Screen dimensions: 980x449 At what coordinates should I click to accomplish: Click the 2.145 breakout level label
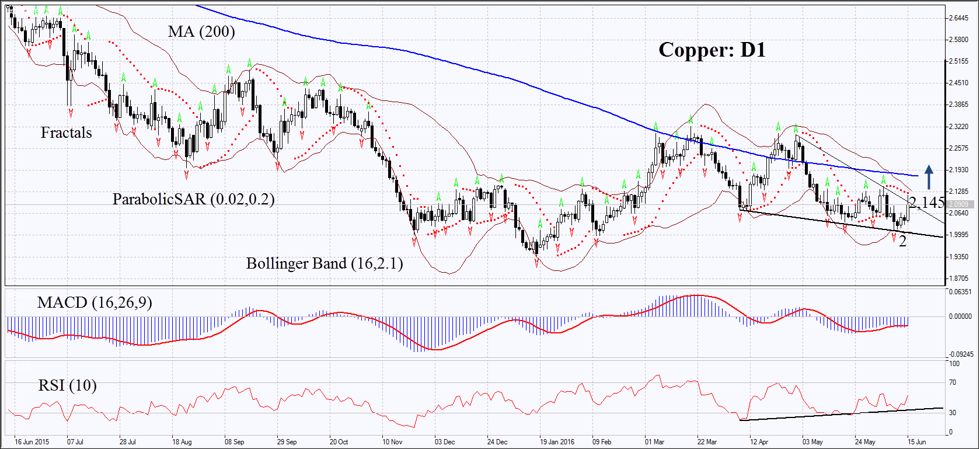(927, 203)
